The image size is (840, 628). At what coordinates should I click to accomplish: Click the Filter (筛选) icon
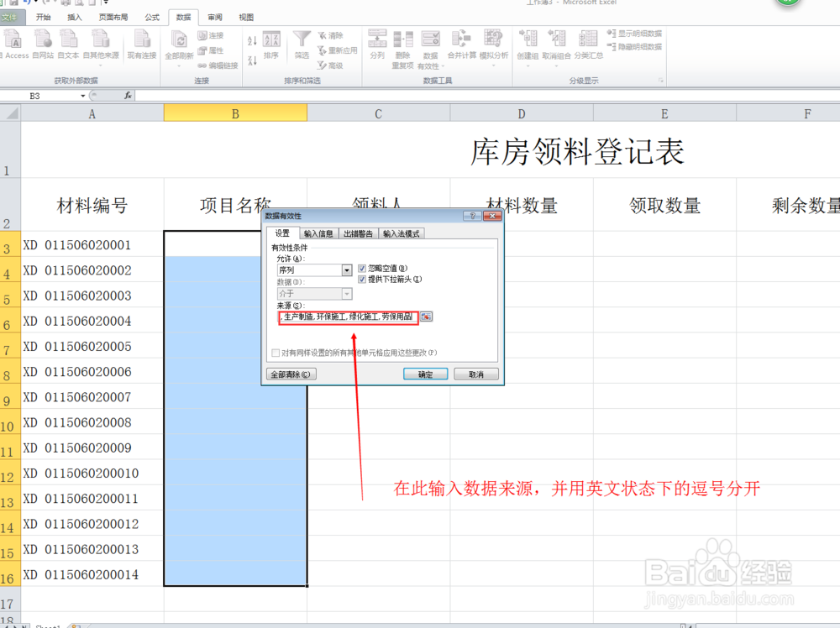click(x=301, y=44)
